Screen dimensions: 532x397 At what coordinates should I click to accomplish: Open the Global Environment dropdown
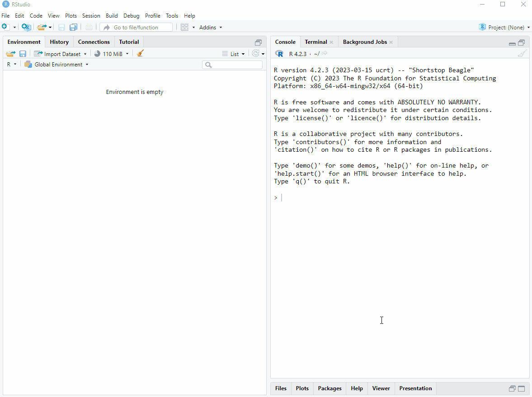click(56, 65)
